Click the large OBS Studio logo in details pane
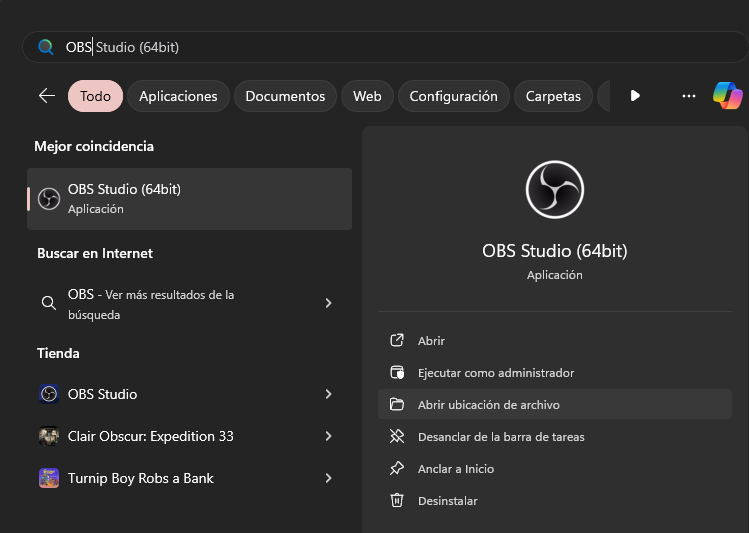Screen dimensions: 749x533 pyautogui.click(x=555, y=190)
